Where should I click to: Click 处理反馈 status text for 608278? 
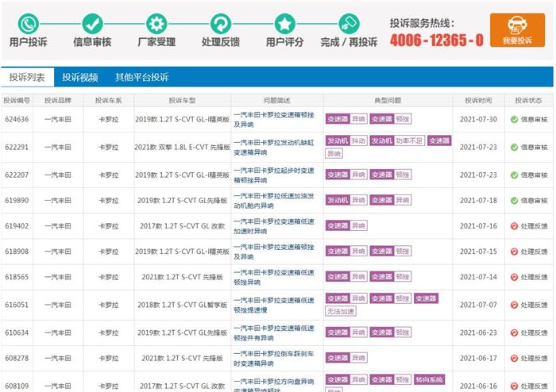click(x=534, y=358)
